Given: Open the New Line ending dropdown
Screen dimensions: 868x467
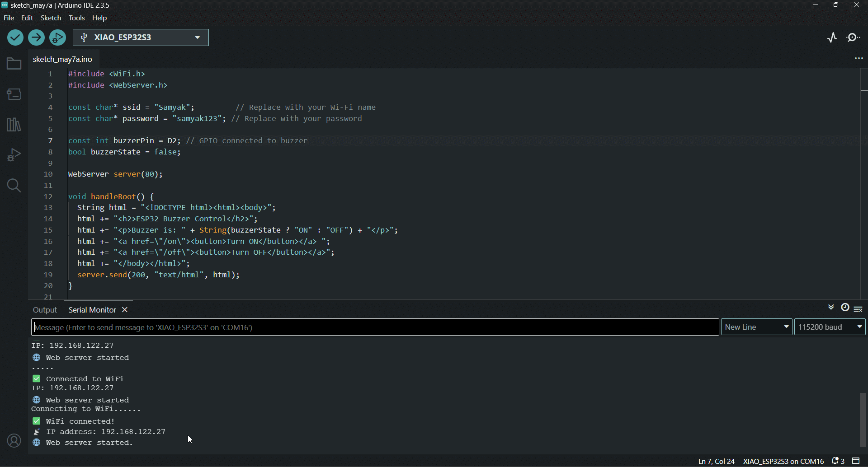Looking at the screenshot, I should click(756, 327).
